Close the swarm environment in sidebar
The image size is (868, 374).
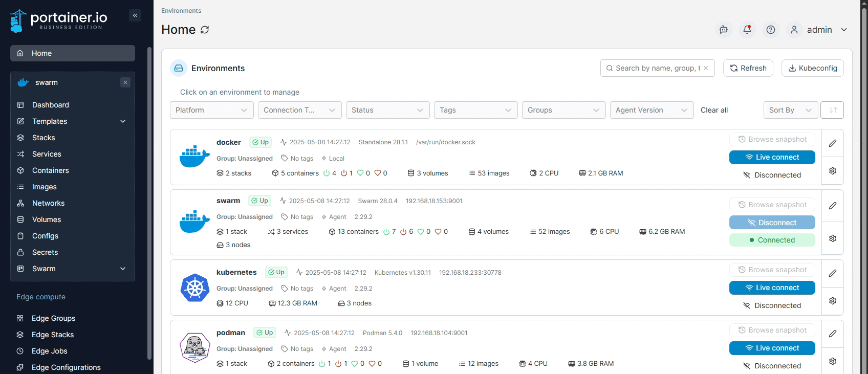coord(125,82)
